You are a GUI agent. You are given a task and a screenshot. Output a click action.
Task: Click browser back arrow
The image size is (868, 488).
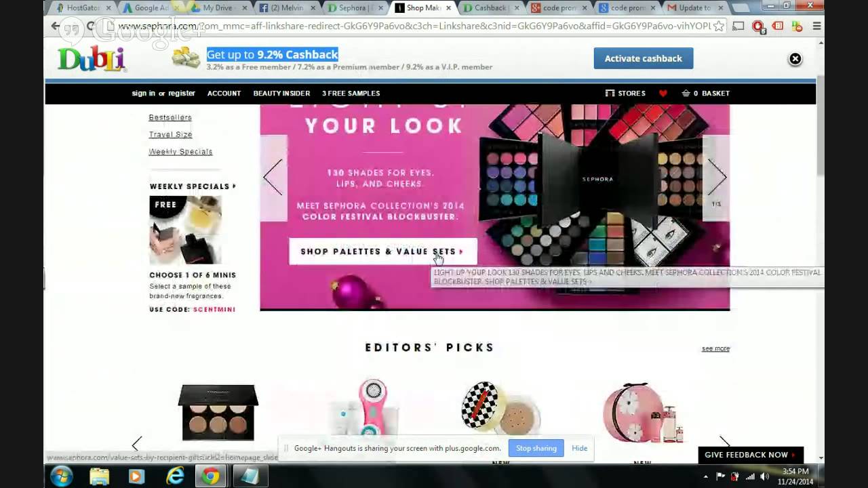[x=56, y=26]
